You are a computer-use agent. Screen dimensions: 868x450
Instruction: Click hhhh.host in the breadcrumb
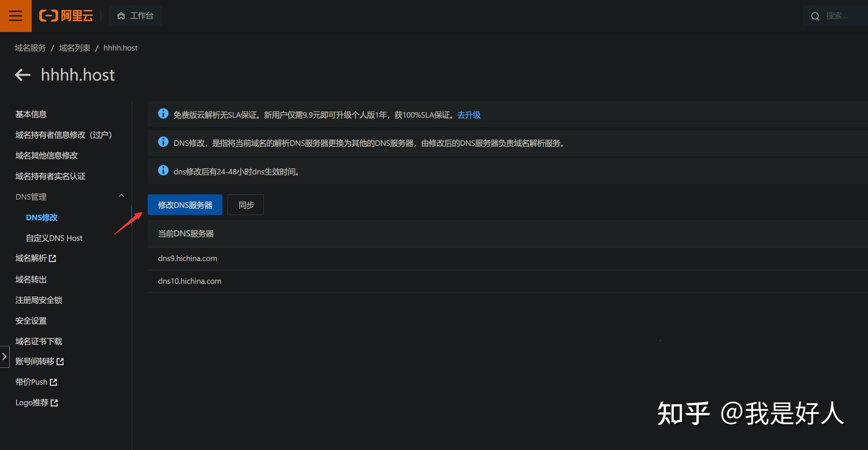click(121, 48)
